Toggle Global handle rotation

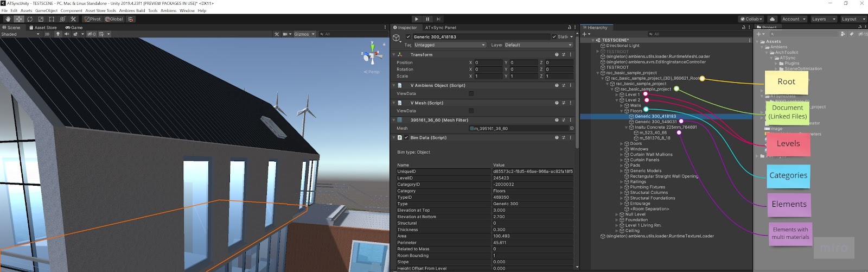[x=114, y=19]
